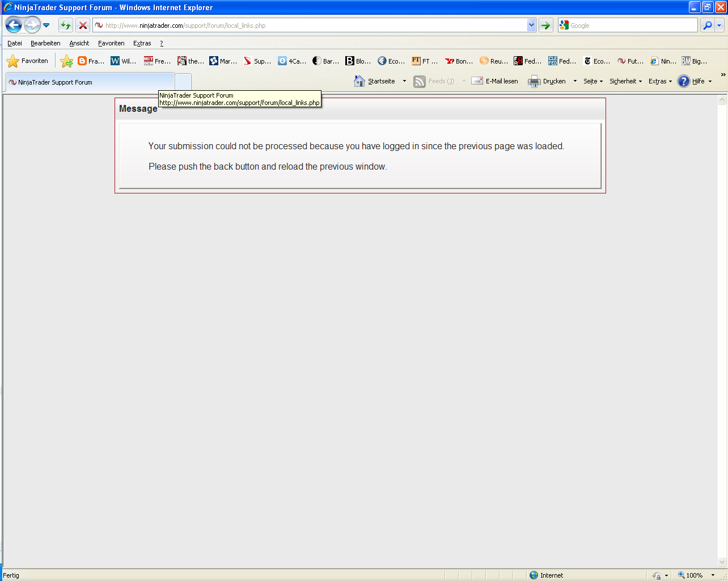Click the magnifier search button
This screenshot has width=728, height=581.
pos(707,26)
